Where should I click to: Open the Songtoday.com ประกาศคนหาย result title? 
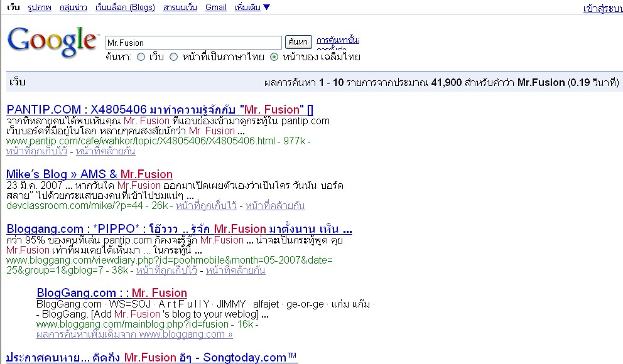[x=152, y=357]
